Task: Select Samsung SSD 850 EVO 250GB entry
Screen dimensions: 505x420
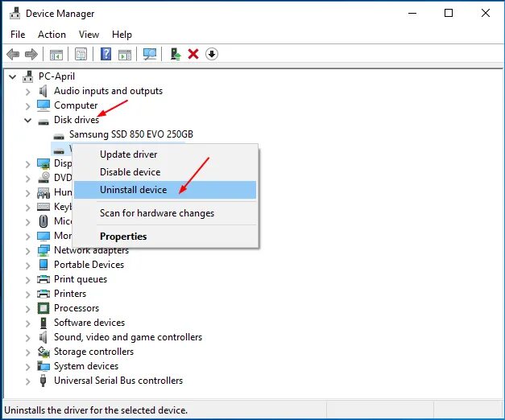Action: coord(131,134)
